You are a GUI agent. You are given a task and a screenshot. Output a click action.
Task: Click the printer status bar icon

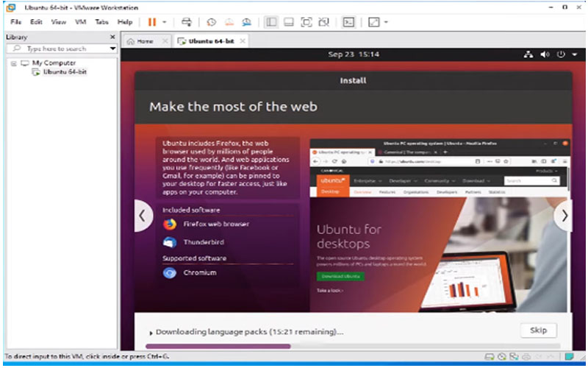pyautogui.click(x=526, y=357)
